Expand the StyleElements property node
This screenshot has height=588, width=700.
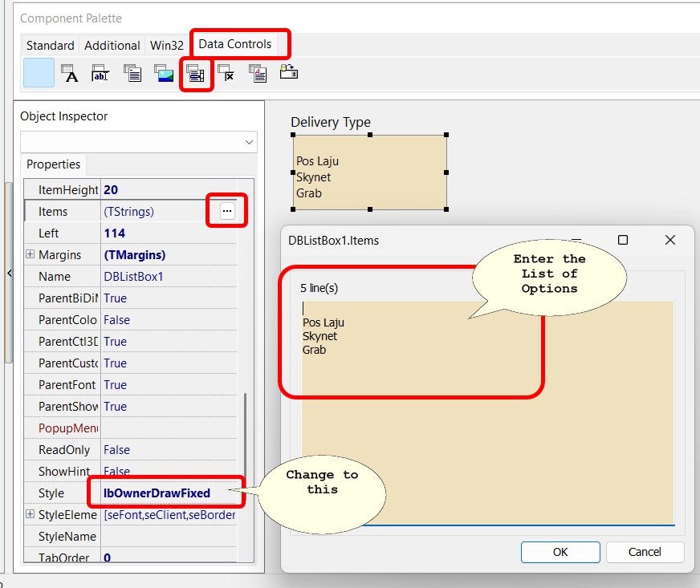pyautogui.click(x=31, y=514)
